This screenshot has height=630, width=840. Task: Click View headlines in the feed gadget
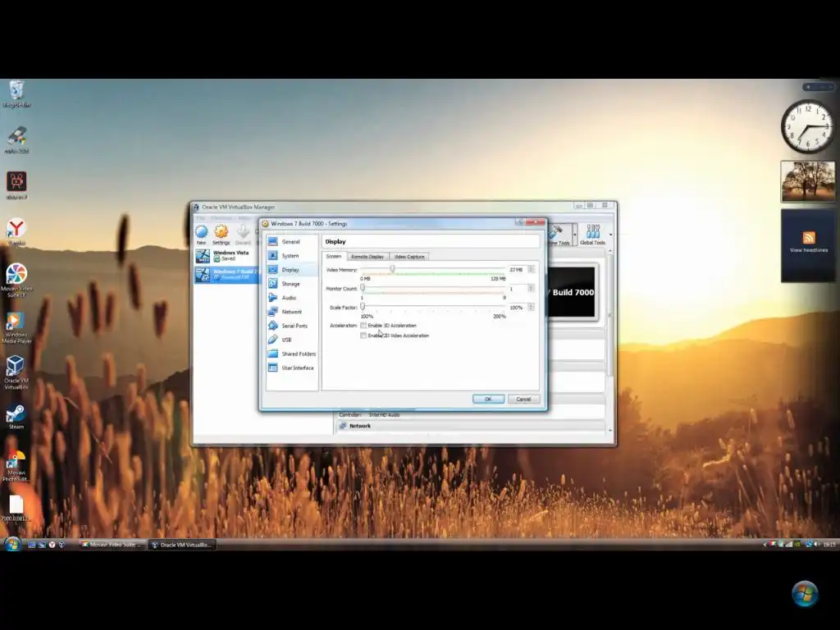coord(809,250)
